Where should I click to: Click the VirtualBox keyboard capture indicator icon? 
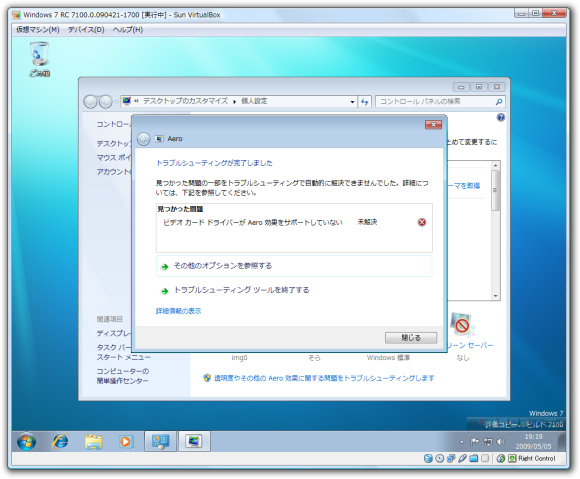(x=512, y=459)
